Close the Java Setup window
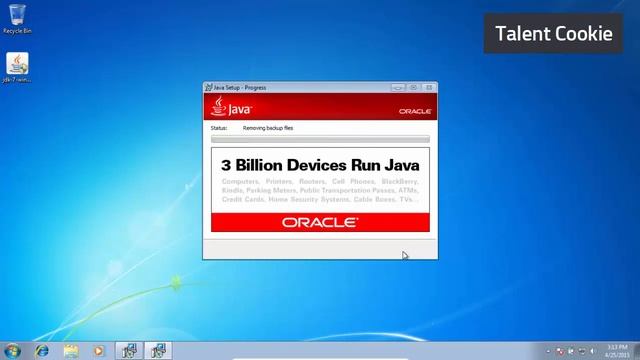The image size is (640, 360). click(429, 87)
